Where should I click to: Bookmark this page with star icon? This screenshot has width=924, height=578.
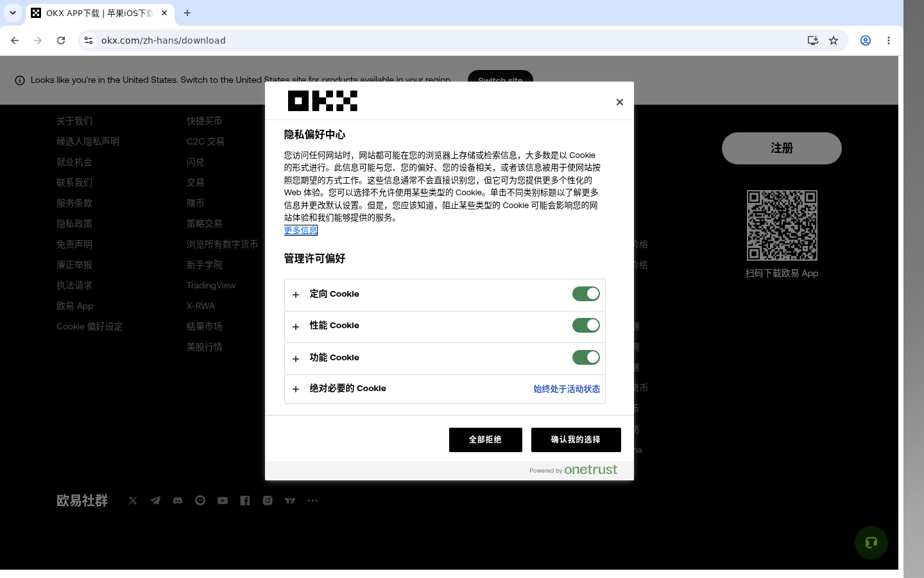click(x=834, y=40)
